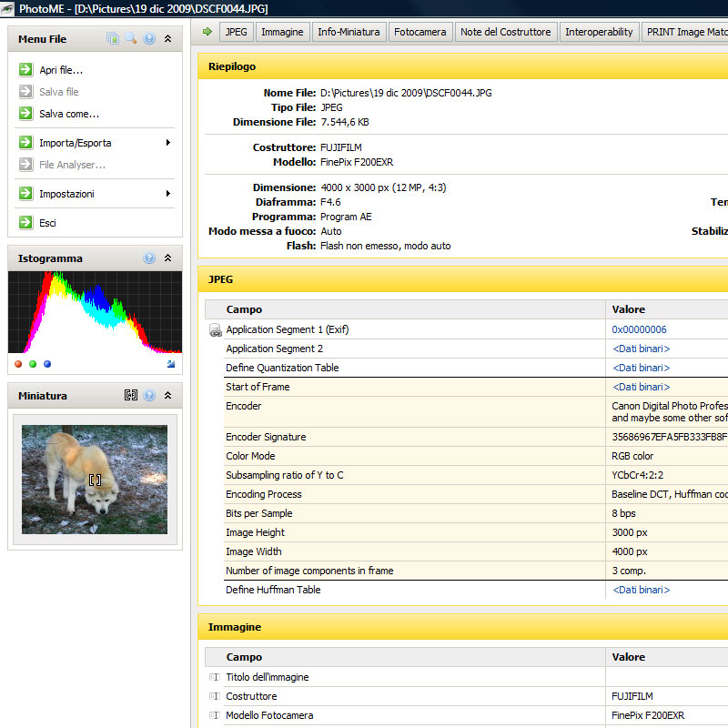The image size is (728, 728).
Task: Choose Salva come... in Menu File
Action: 69,114
